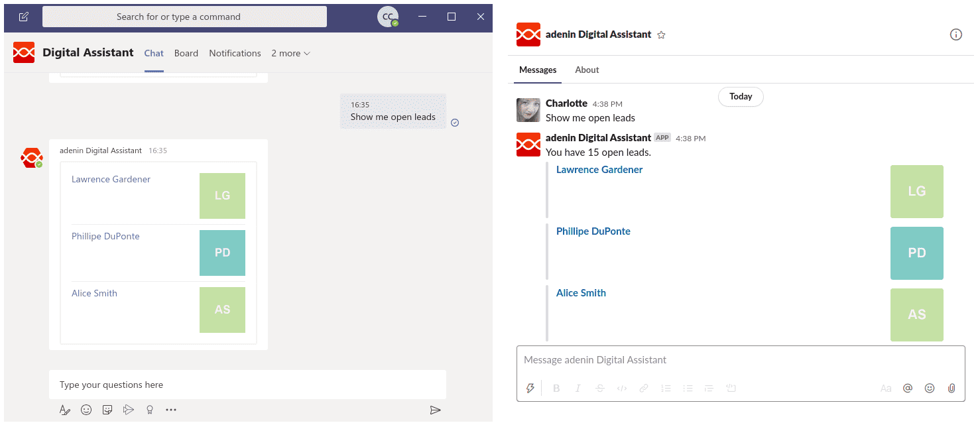The width and height of the screenshot is (980, 427).
Task: Insert a link in Slack composer
Action: [x=644, y=389]
